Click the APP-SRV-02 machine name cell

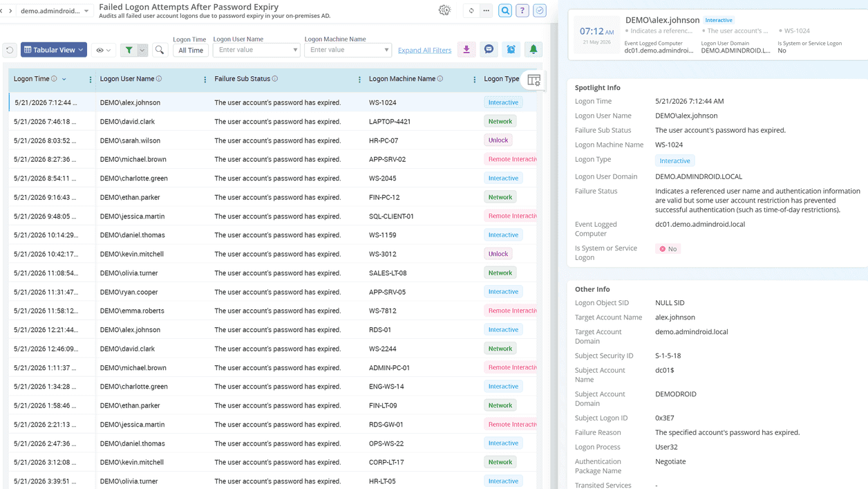[x=387, y=159]
